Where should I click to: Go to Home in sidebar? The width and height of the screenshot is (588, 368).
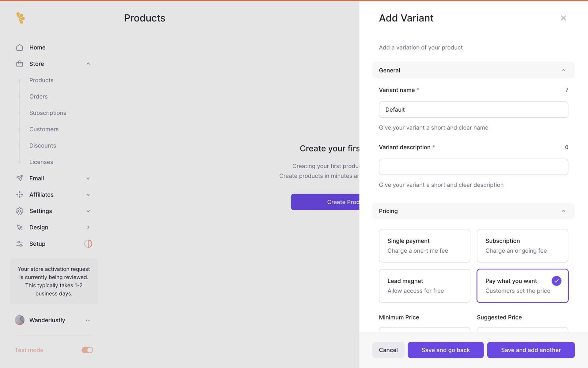[37, 48]
